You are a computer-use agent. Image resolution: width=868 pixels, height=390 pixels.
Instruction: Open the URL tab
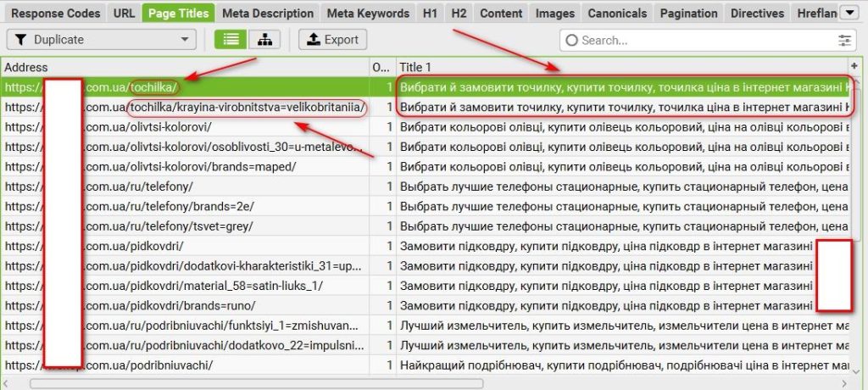click(x=124, y=14)
